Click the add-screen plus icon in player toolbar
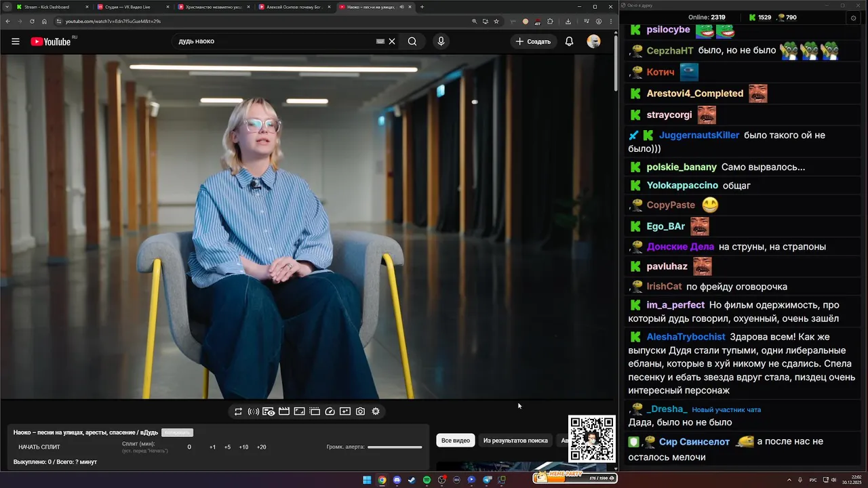Image resolution: width=868 pixels, height=488 pixels. coord(345,411)
